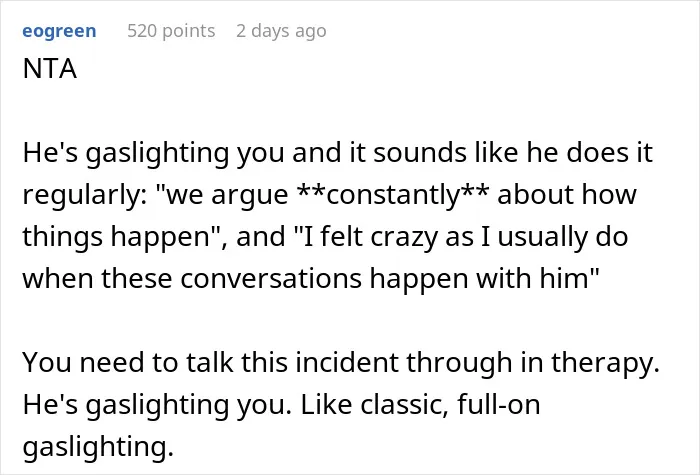
Task: Open the eogreen user profile link
Action: pyautogui.click(x=59, y=31)
